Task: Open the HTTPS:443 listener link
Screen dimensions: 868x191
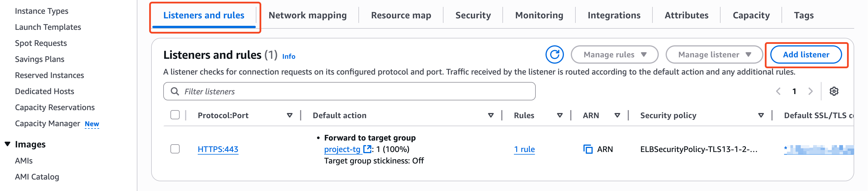Action: point(218,149)
